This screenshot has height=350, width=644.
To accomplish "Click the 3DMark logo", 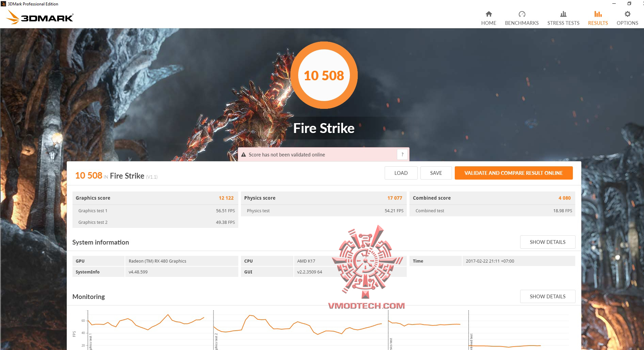I will pyautogui.click(x=40, y=17).
